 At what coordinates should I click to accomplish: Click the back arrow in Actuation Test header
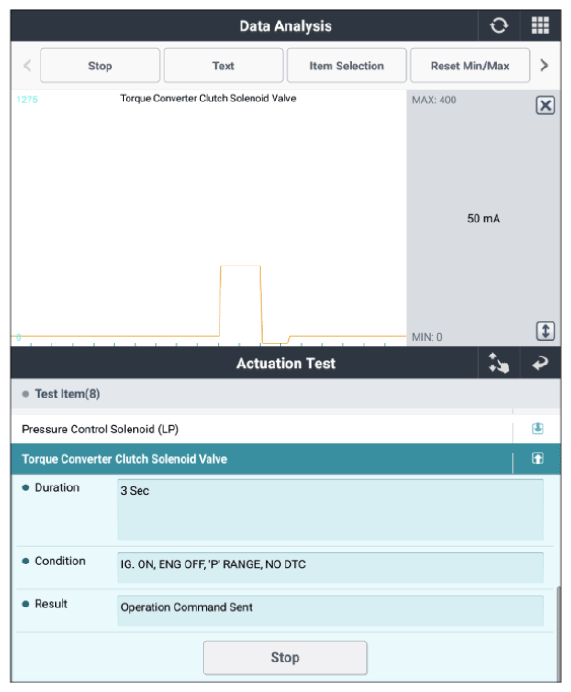pos(540,363)
